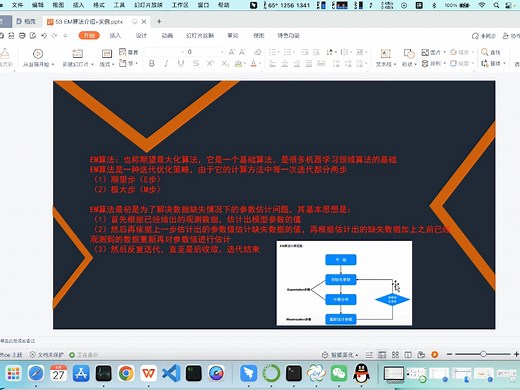Decrease font size with smaller A icon

[242, 52]
